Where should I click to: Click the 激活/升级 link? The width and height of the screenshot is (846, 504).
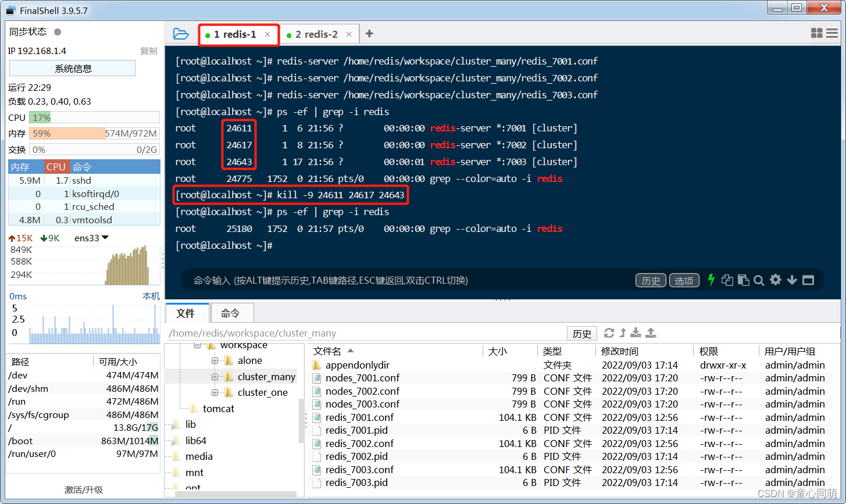pyautogui.click(x=84, y=489)
